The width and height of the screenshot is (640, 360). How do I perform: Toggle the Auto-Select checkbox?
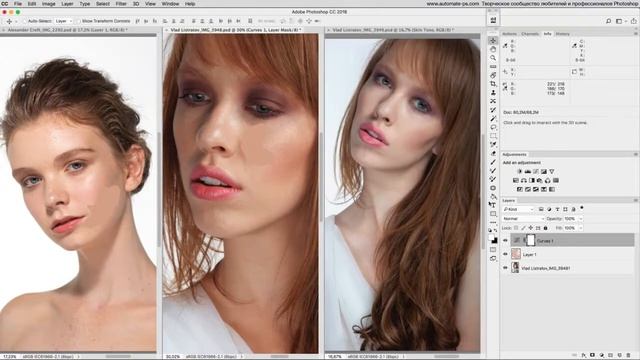click(x=24, y=21)
